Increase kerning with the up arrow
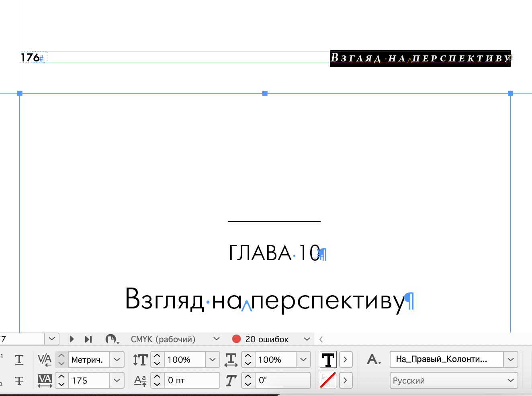This screenshot has height=396, width=532. click(61, 356)
